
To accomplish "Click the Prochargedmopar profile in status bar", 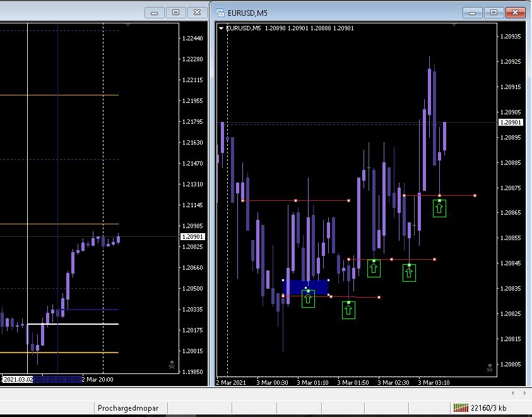I will (x=128, y=408).
